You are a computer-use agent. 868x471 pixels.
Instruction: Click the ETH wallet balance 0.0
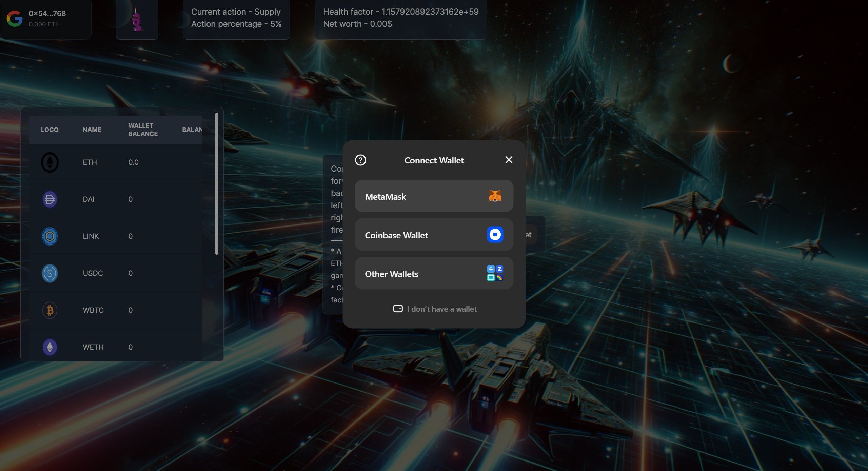click(x=133, y=162)
